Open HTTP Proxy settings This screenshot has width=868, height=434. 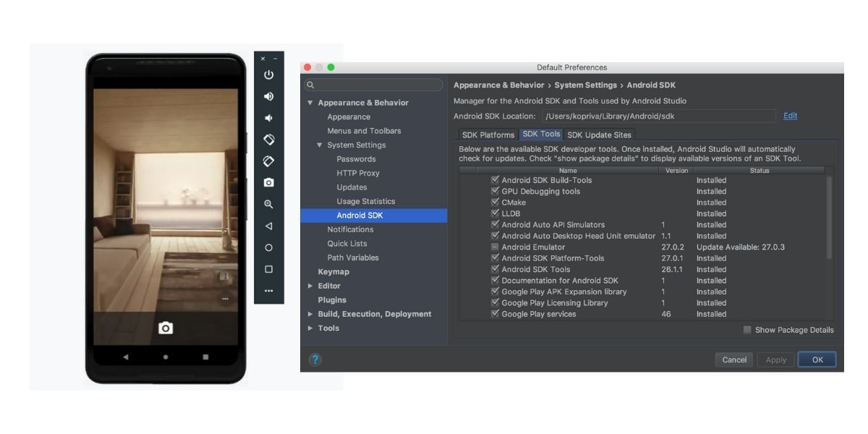point(358,174)
